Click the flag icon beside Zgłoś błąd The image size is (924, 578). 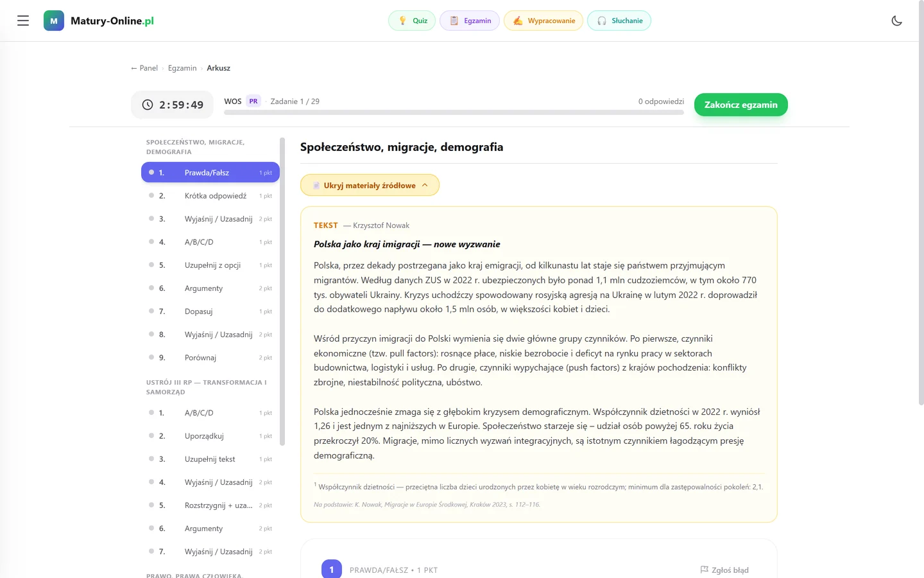point(704,570)
